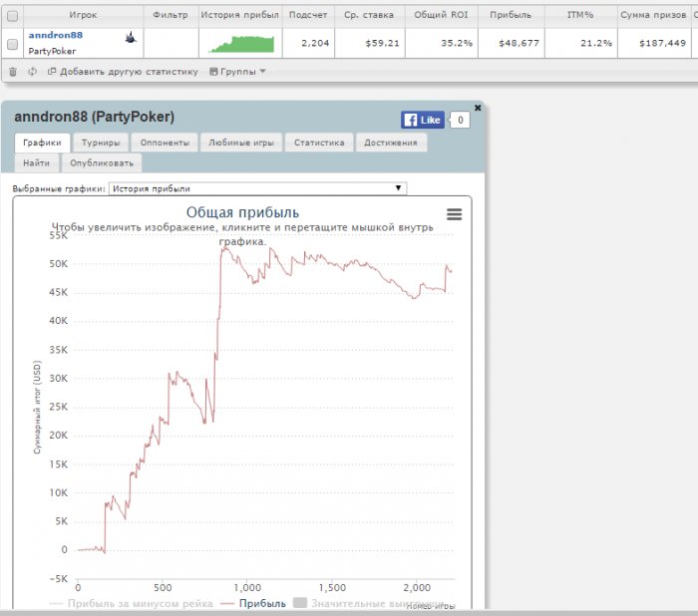The width and height of the screenshot is (698, 616).
Task: Close the anndron88 player panel
Action: 478,108
